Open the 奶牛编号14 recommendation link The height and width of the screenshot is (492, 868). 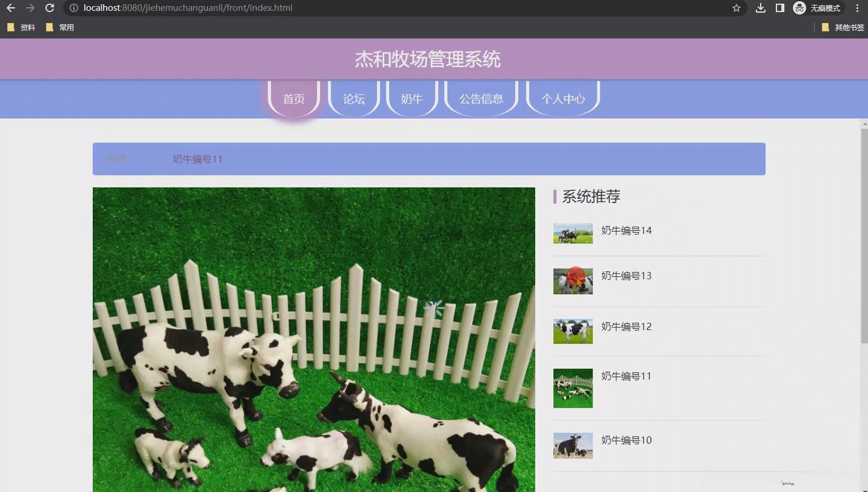(626, 230)
